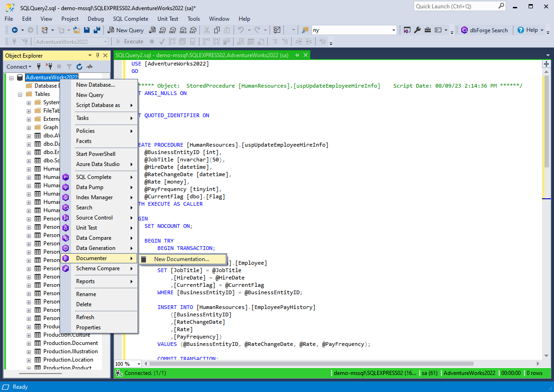Open Activity Monitor icon in Object Explorer
The image size is (554, 392).
pyautogui.click(x=90, y=67)
